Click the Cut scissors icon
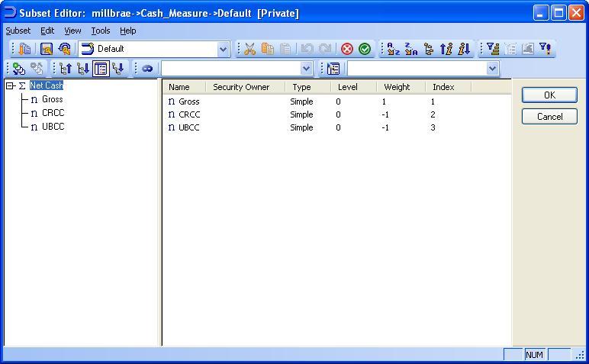This screenshot has width=589, height=364. pyautogui.click(x=249, y=49)
